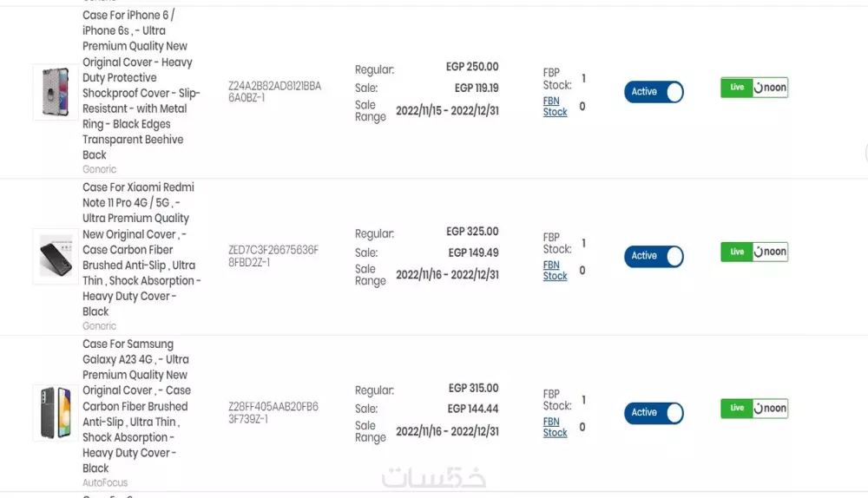Click Samsung Galaxy A23 case thumbnail
The height and width of the screenshot is (498, 868).
(x=56, y=412)
